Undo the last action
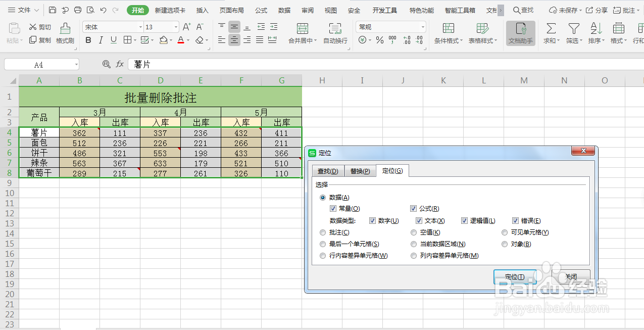644x330 pixels. tap(103, 10)
